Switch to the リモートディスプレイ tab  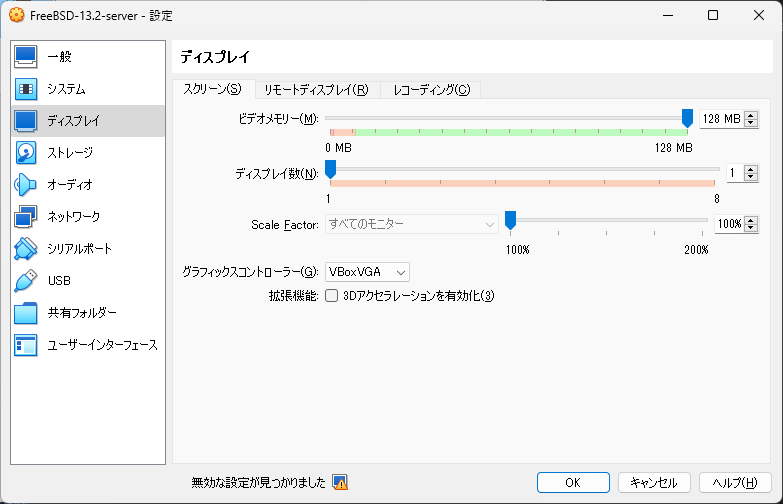click(x=316, y=90)
